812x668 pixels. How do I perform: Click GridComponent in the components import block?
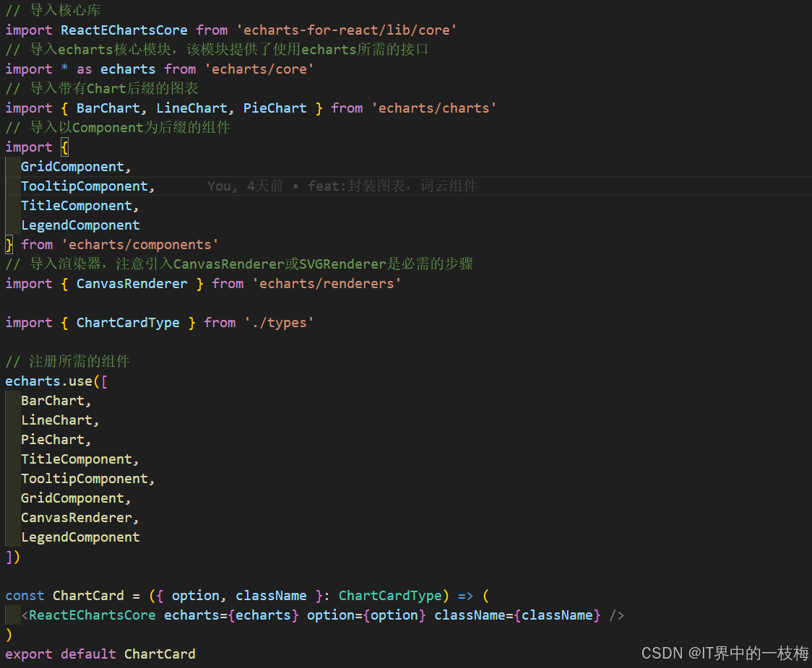coord(72,167)
